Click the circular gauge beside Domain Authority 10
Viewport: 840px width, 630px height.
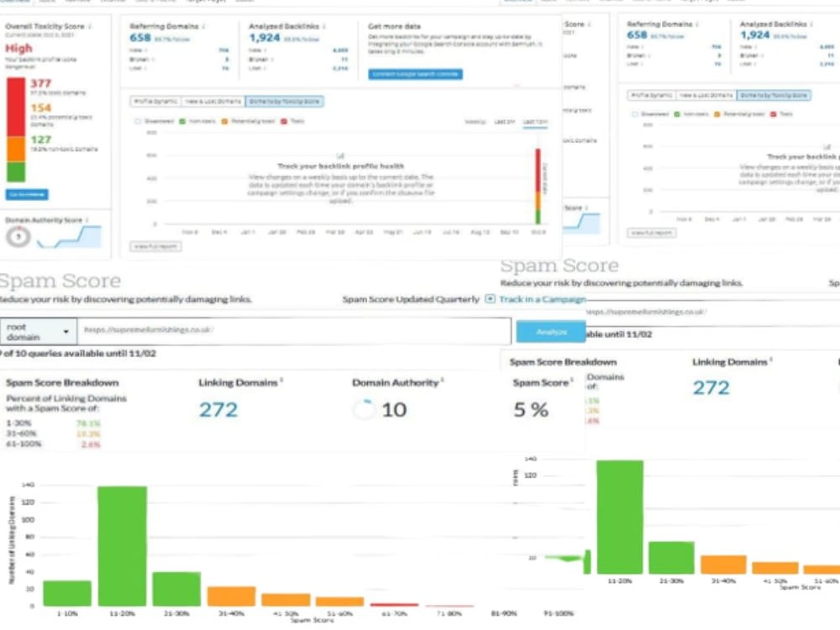(365, 410)
